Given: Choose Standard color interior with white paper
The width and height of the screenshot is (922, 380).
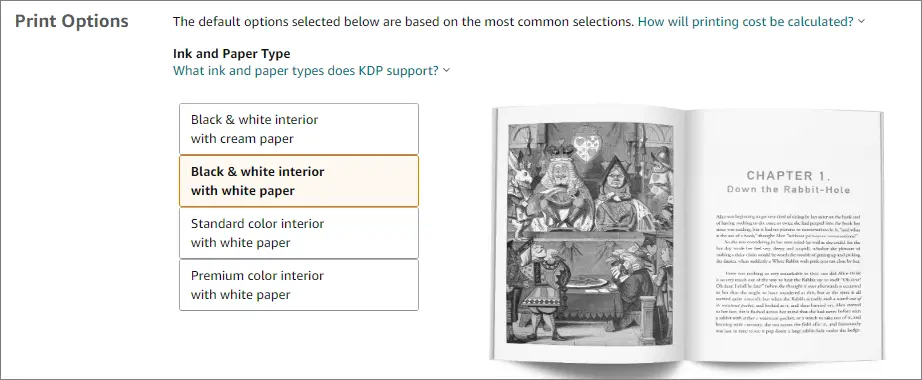Looking at the screenshot, I should [x=299, y=233].
